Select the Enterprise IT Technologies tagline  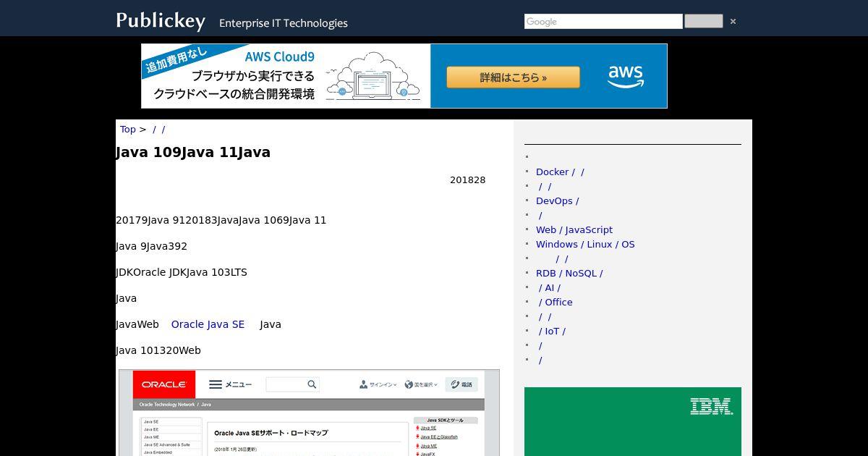pos(284,23)
